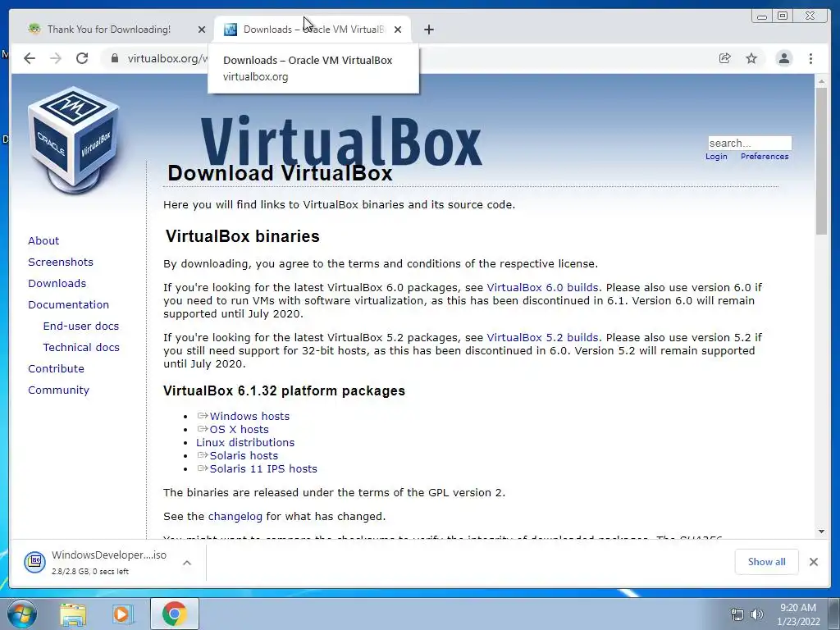Click the padlock site info icon

115,58
